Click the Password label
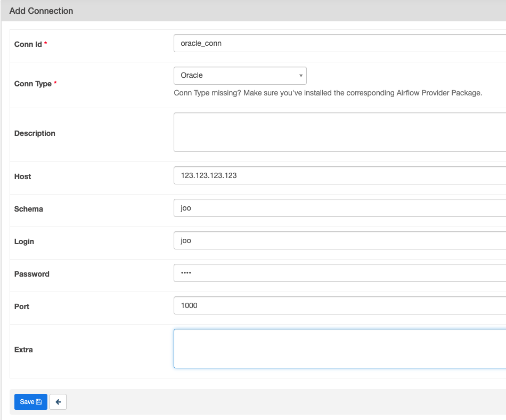This screenshot has width=506, height=420. [32, 274]
